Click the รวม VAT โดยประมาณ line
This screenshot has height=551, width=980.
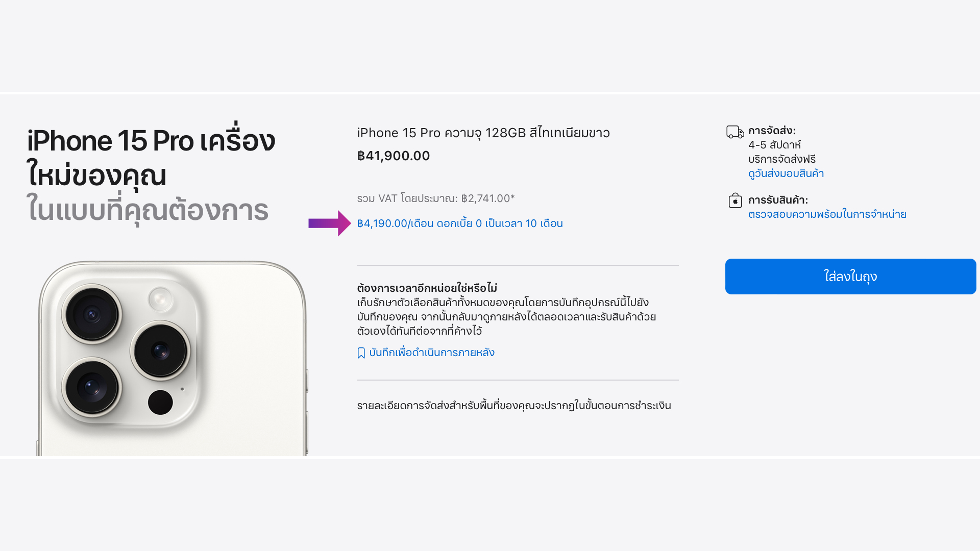pyautogui.click(x=436, y=198)
